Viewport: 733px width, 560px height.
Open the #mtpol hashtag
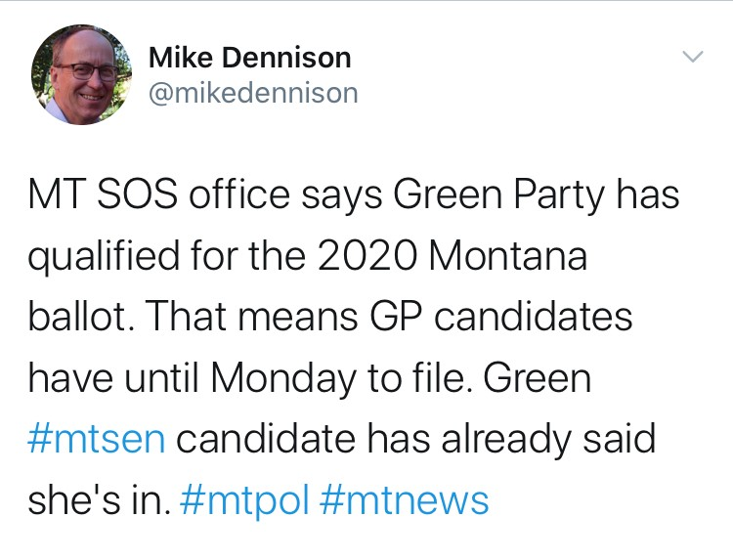point(244,500)
